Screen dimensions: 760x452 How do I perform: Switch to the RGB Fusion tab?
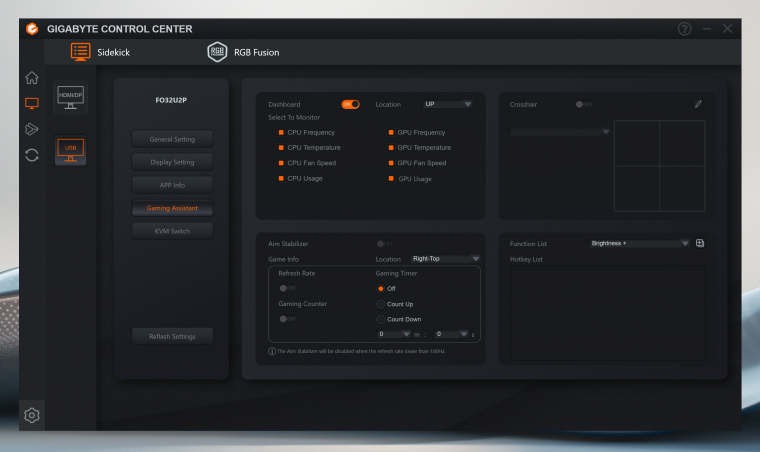tap(243, 52)
